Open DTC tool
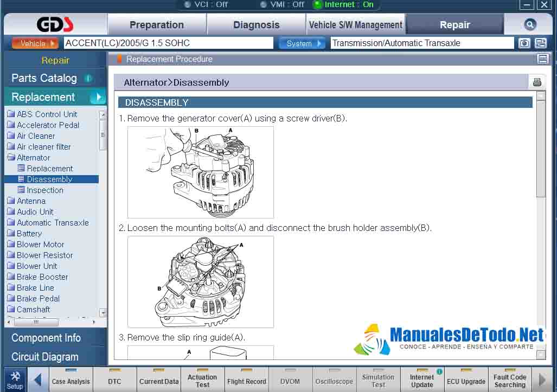 pyautogui.click(x=115, y=380)
